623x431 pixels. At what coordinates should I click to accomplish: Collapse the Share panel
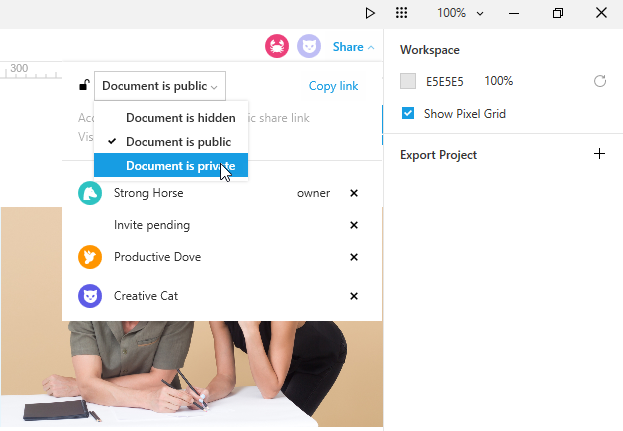pos(353,47)
